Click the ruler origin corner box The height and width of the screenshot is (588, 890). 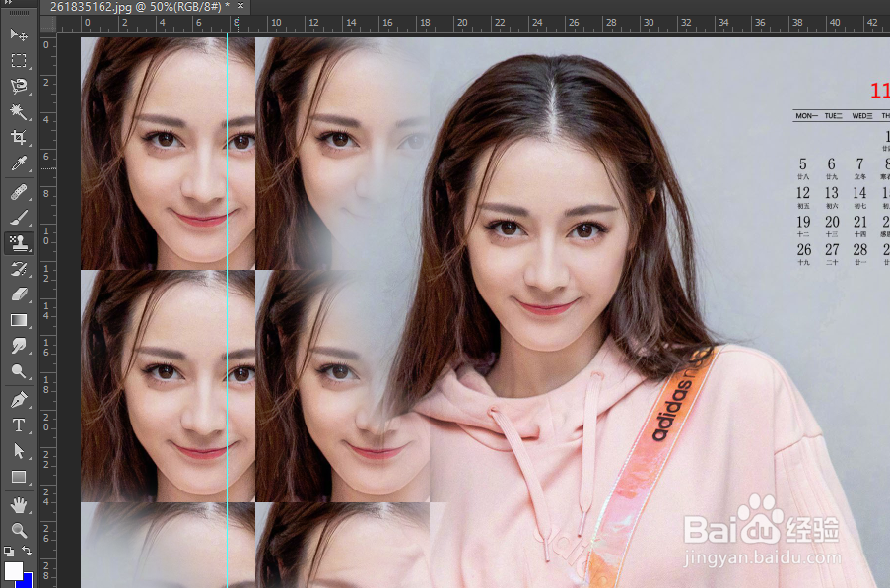coord(48,24)
